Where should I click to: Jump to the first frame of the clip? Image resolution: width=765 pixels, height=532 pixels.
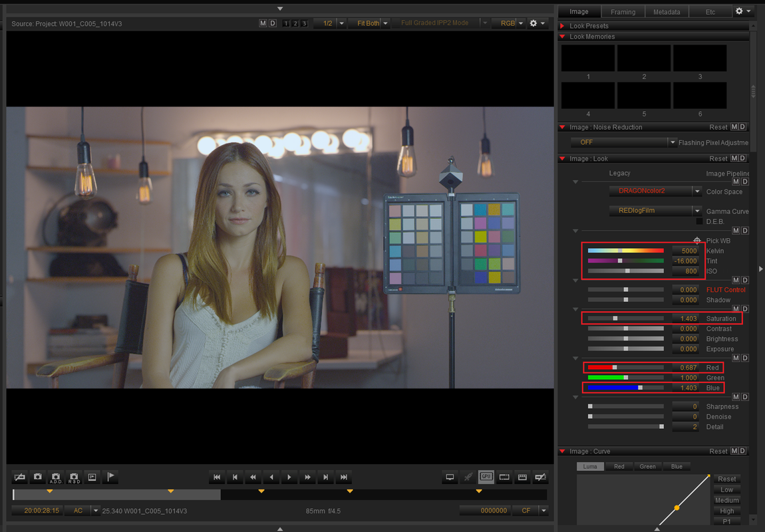[217, 477]
